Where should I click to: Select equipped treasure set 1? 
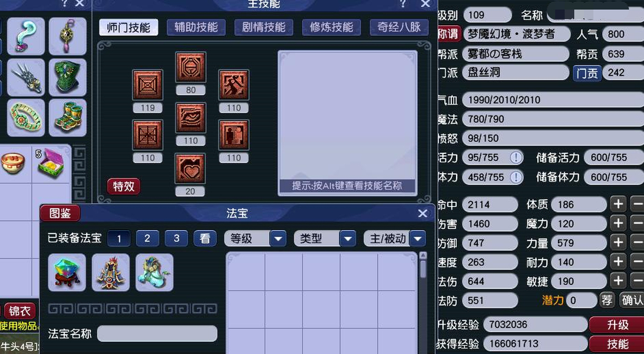tap(119, 238)
